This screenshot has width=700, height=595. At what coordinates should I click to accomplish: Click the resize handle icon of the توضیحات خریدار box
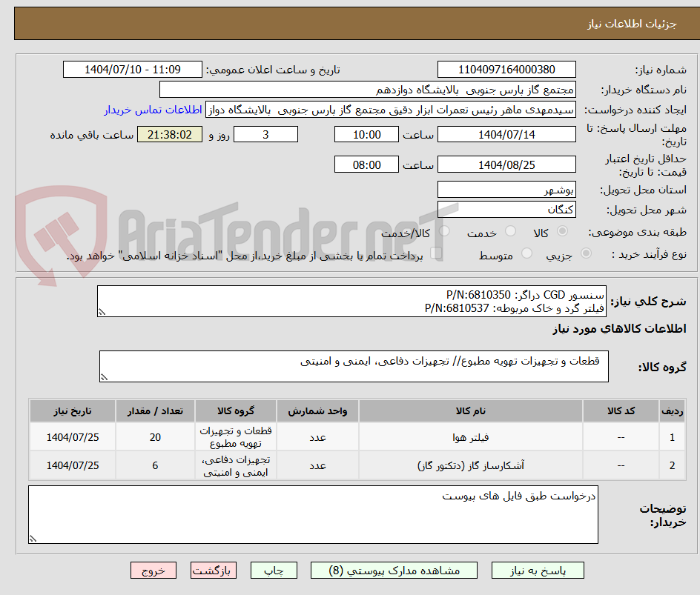coord(33,538)
